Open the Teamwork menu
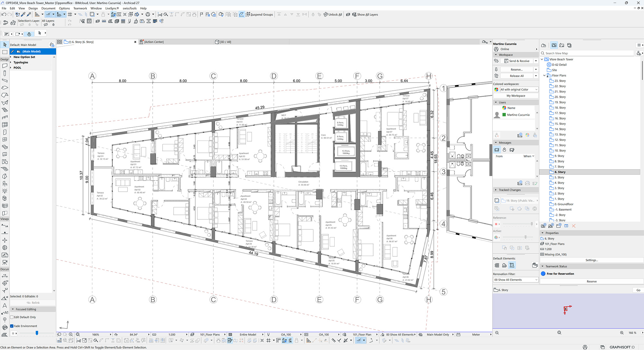 click(80, 8)
